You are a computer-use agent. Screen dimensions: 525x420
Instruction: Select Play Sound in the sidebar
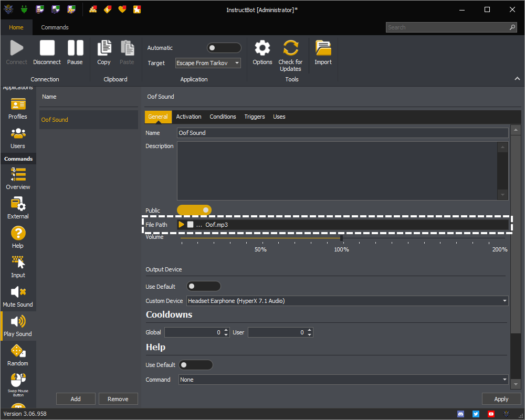[18, 326]
